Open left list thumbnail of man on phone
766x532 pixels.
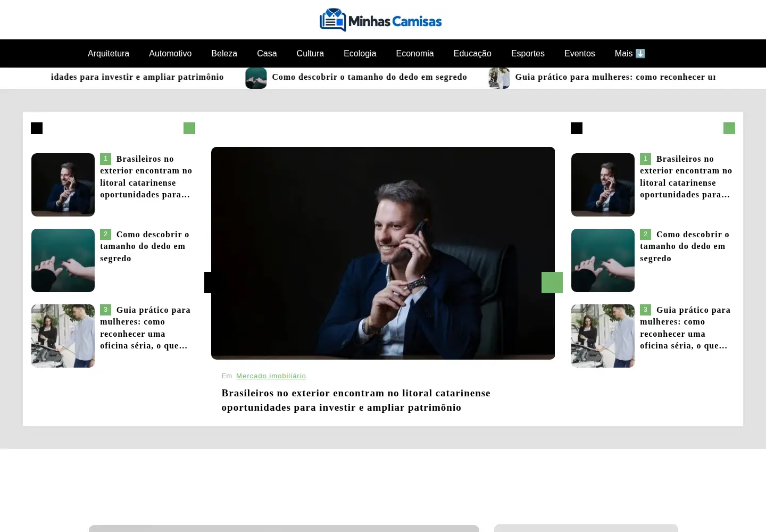click(63, 185)
